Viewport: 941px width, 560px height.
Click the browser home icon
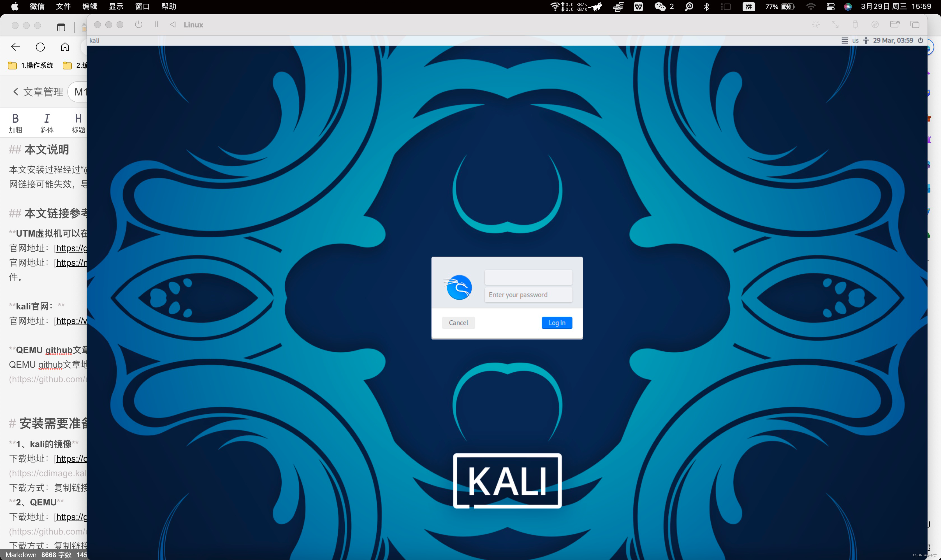(x=65, y=47)
